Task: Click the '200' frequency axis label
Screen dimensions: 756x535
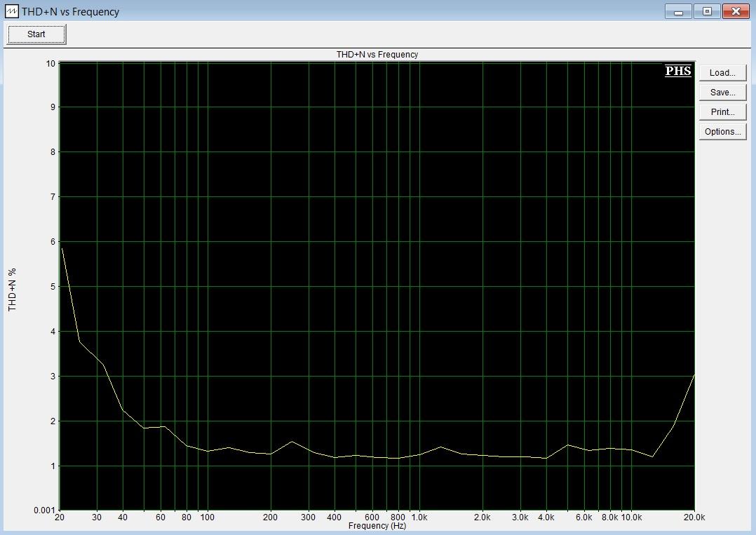Action: tap(271, 517)
